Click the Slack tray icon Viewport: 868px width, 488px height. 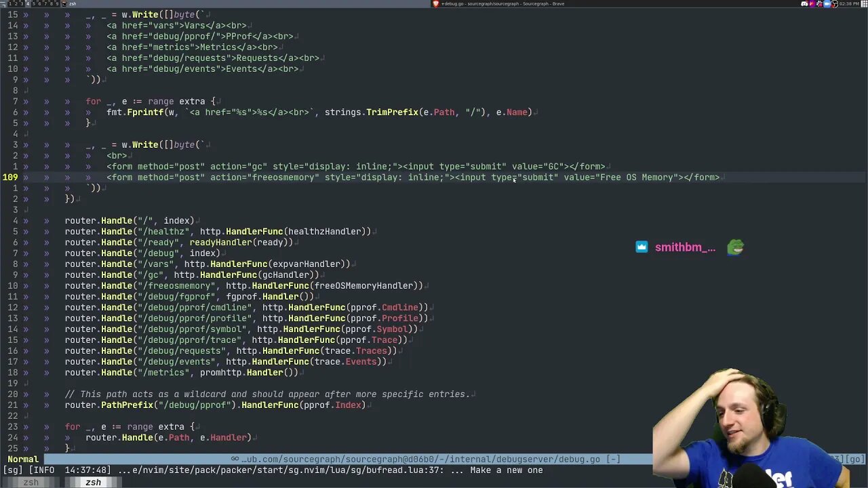point(819,3)
